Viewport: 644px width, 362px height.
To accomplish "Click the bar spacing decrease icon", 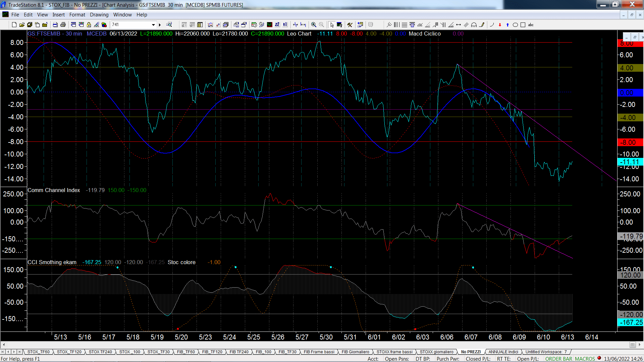I will pyautogui.click(x=295, y=24).
